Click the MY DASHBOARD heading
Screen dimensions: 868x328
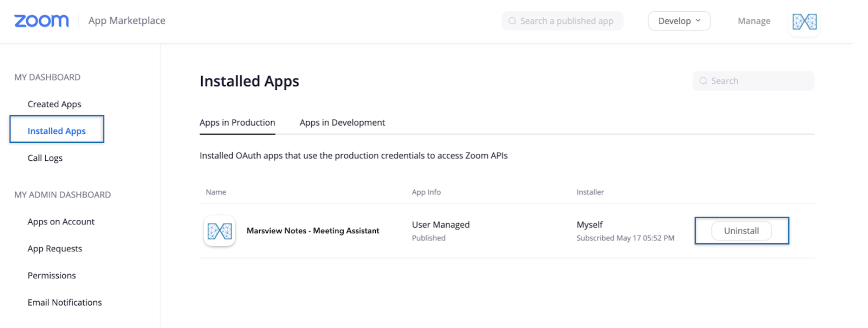coord(47,77)
